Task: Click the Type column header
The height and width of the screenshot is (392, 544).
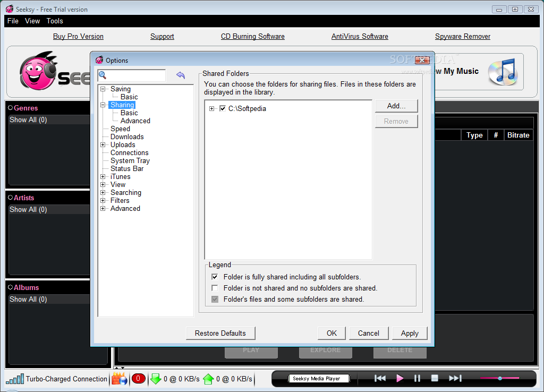Action: [x=474, y=135]
